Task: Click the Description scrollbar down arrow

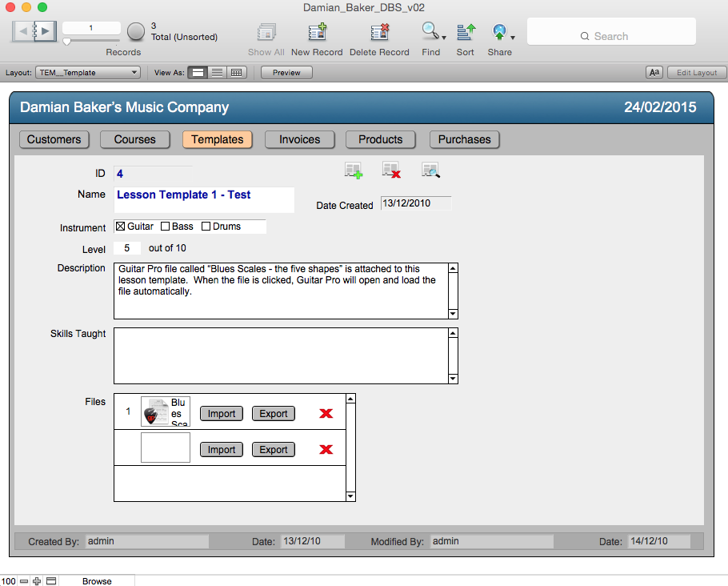Action: 453,314
